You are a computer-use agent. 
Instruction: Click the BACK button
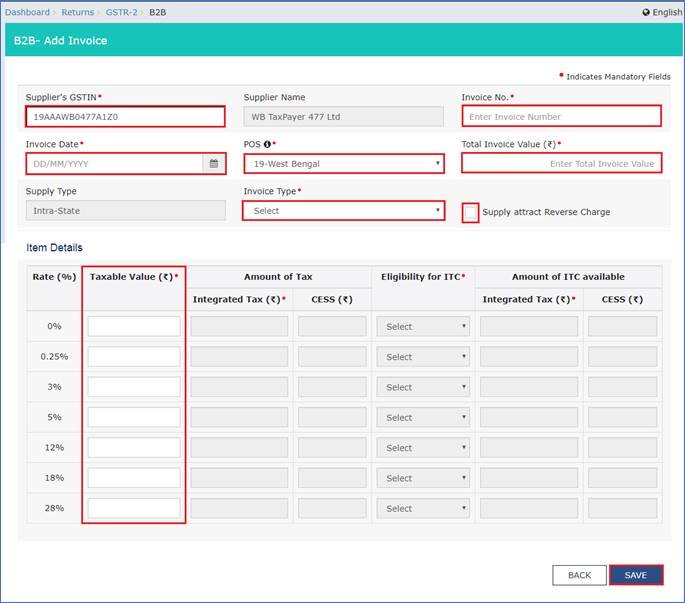pos(579,575)
